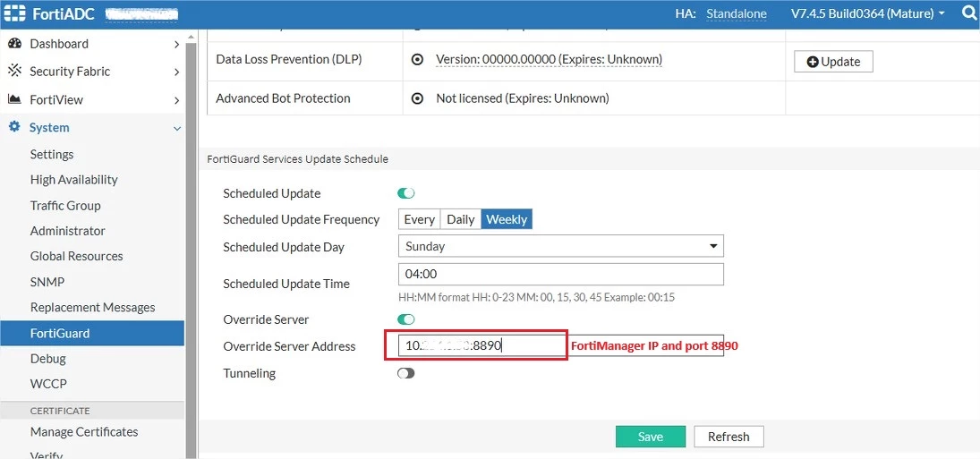Expand the FortiView chevron
980x459 pixels.
[177, 100]
